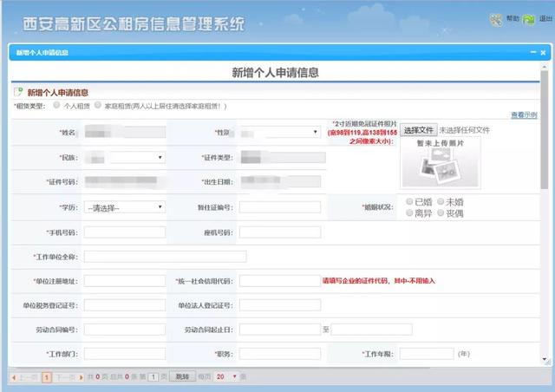Click the document icon beside 新增个人申请信息 heading
This screenshot has width=555, height=392.
click(x=18, y=92)
